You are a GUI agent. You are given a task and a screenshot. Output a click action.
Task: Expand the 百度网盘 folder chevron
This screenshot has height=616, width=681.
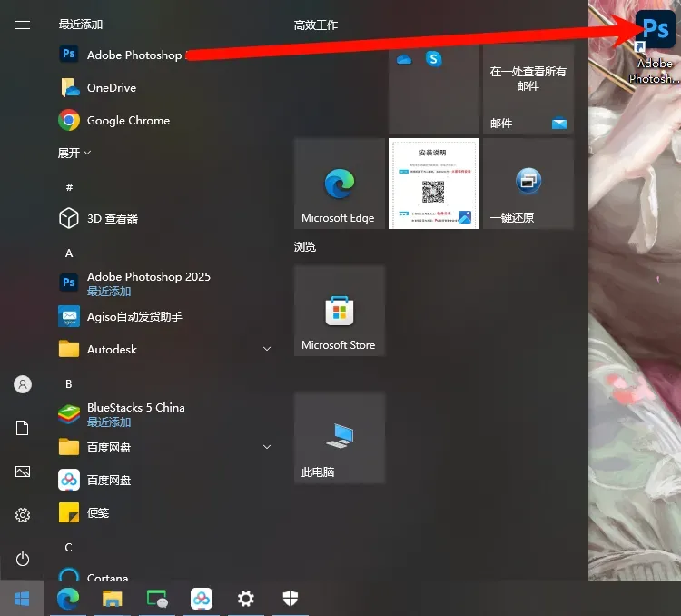(x=267, y=447)
